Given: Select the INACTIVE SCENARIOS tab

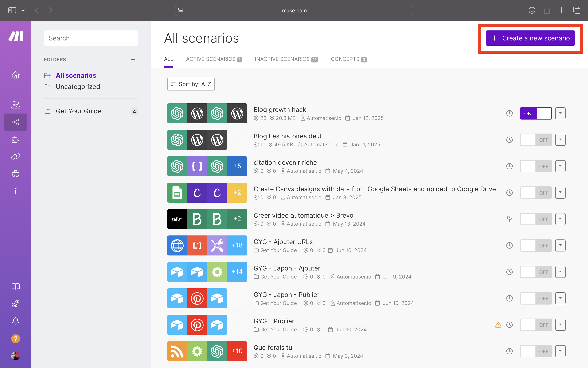Looking at the screenshot, I should click(287, 59).
